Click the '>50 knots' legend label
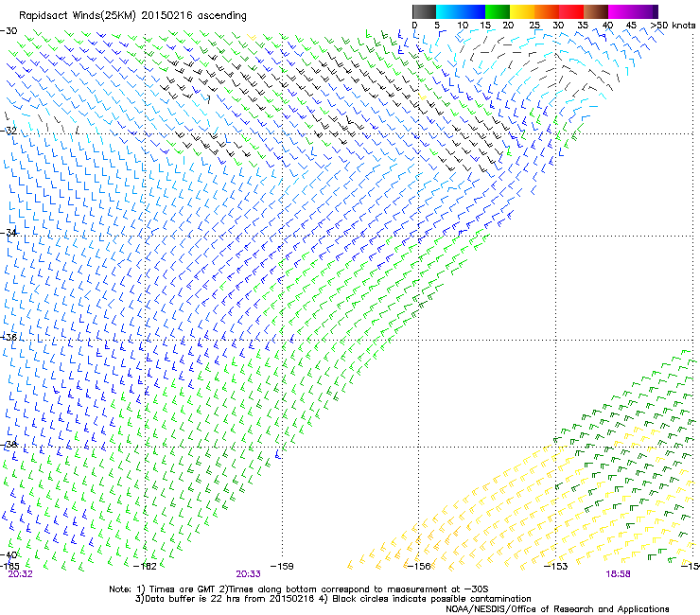Viewport: 700px width, 615px height. click(x=673, y=26)
